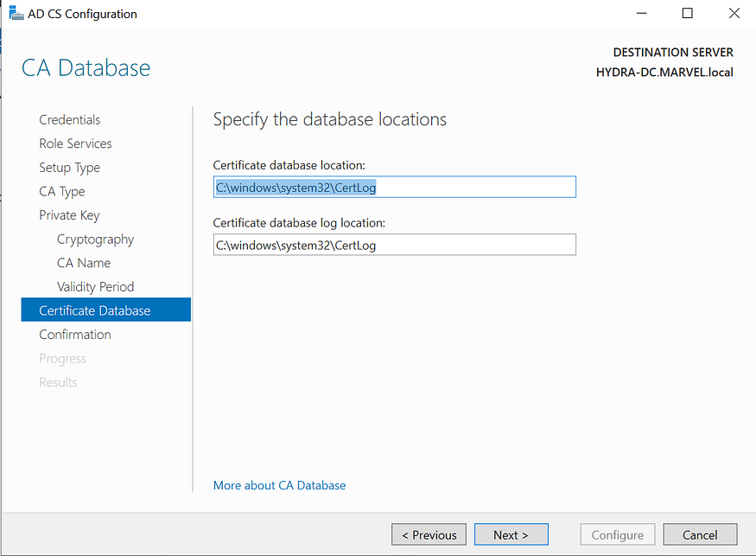Click the HYDRA-DC.MARVEL.local destination server label

[x=664, y=72]
